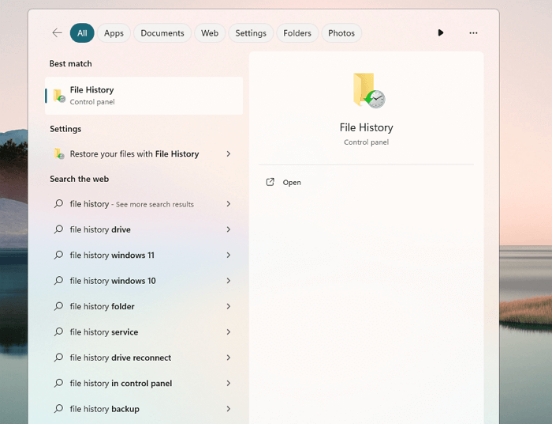Open Restore your files with File History
Viewport: 553px width, 425px height.
coord(144,154)
